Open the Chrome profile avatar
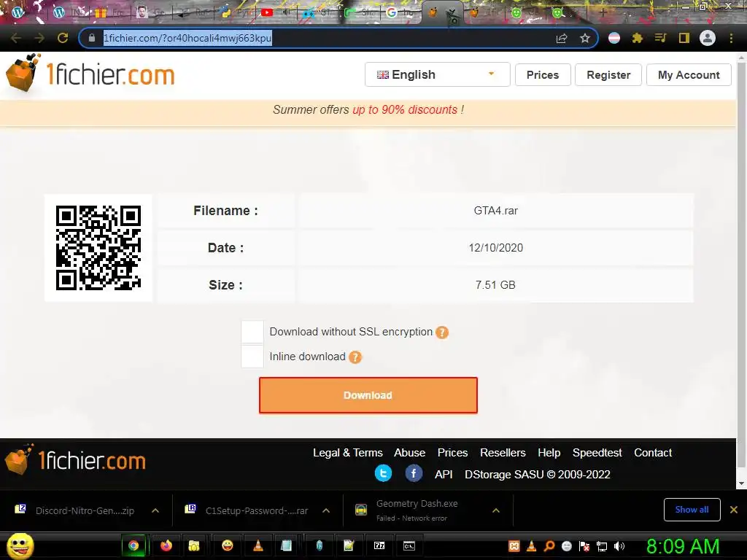 coord(708,38)
